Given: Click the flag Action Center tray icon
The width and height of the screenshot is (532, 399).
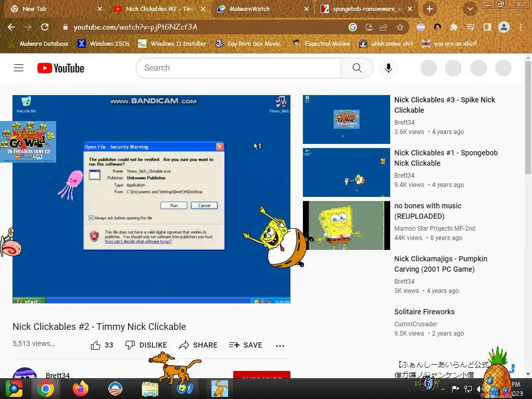Looking at the screenshot, I should (x=455, y=389).
